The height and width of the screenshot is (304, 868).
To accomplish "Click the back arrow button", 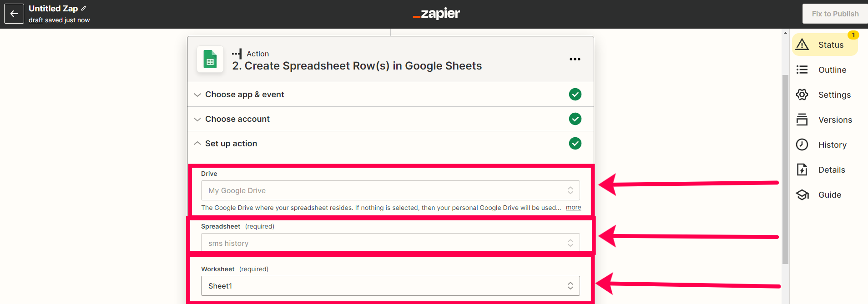I will point(14,14).
